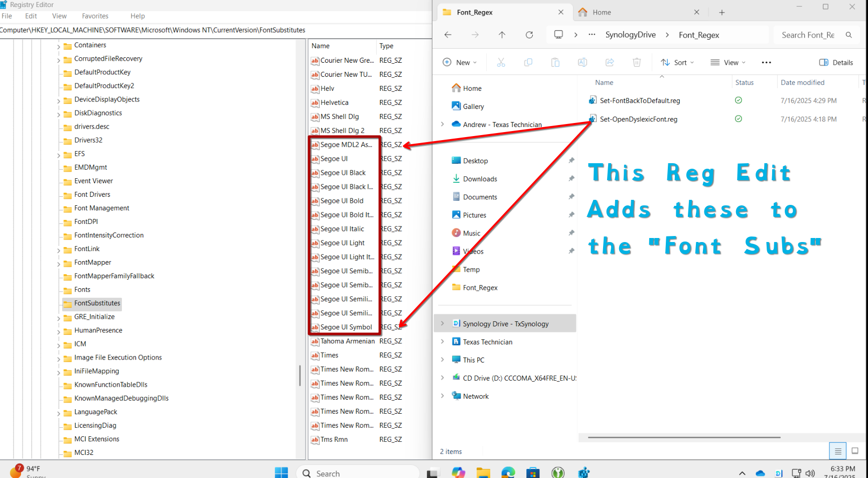Expand the FontMapper registry key

pyautogui.click(x=59, y=264)
